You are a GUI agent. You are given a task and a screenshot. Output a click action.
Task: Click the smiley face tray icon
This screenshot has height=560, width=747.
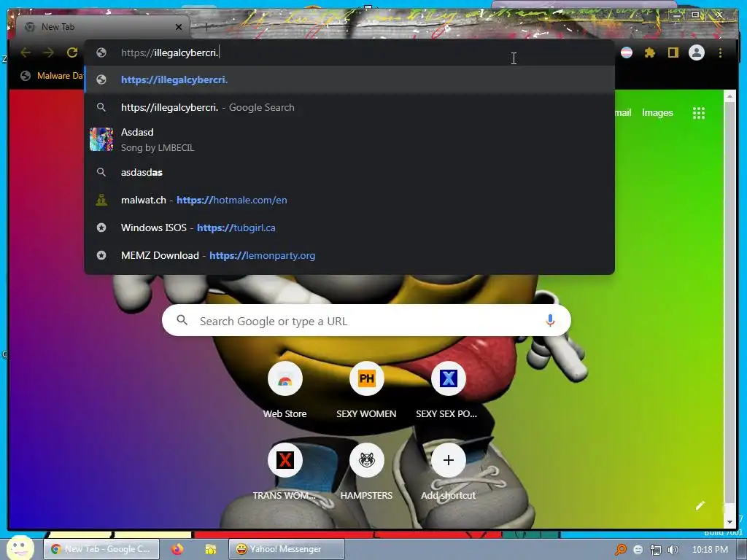[x=638, y=550]
